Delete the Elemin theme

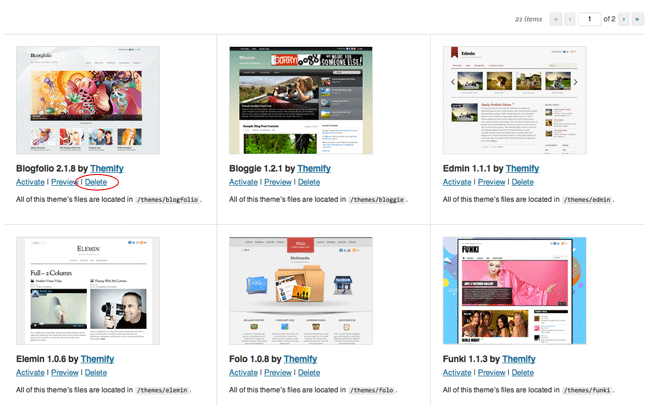pos(96,372)
